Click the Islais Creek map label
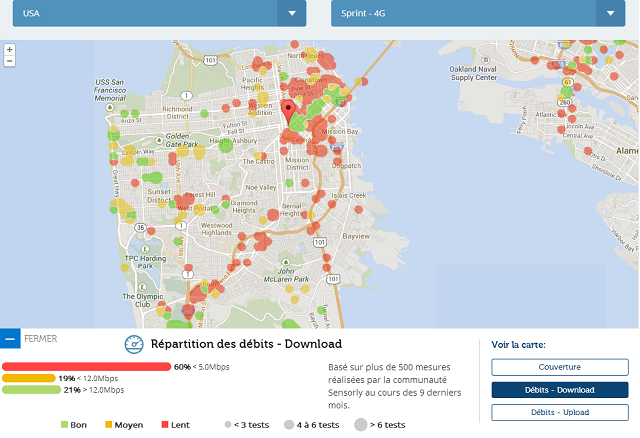This screenshot has width=640, height=438. click(x=349, y=196)
